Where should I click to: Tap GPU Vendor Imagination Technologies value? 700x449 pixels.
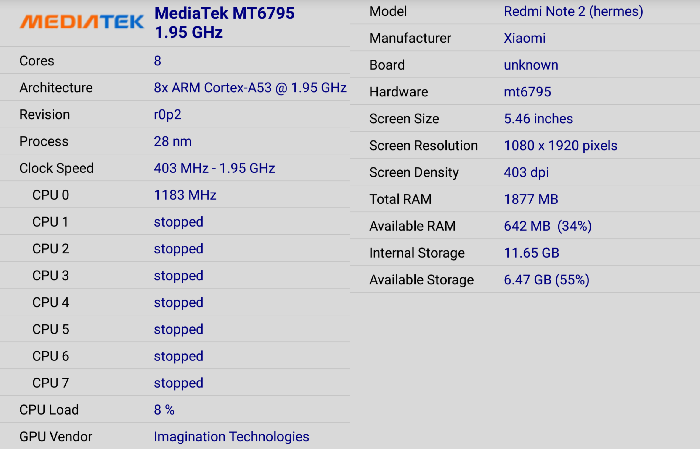(231, 436)
